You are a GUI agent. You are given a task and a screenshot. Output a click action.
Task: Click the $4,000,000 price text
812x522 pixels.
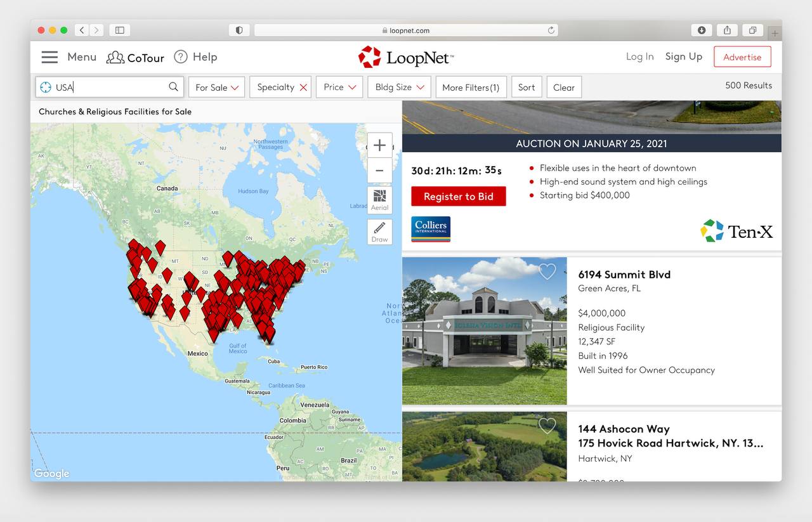click(602, 313)
